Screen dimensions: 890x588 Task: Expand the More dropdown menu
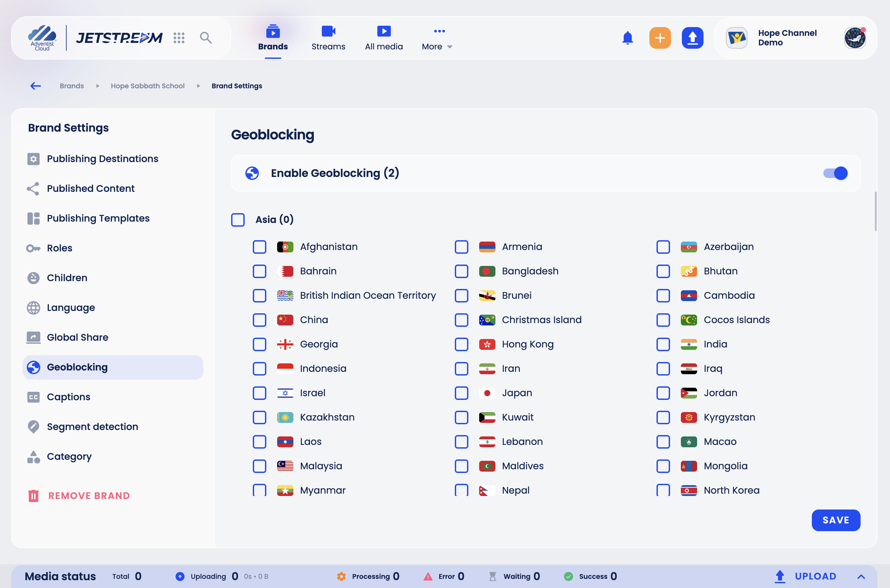[438, 39]
